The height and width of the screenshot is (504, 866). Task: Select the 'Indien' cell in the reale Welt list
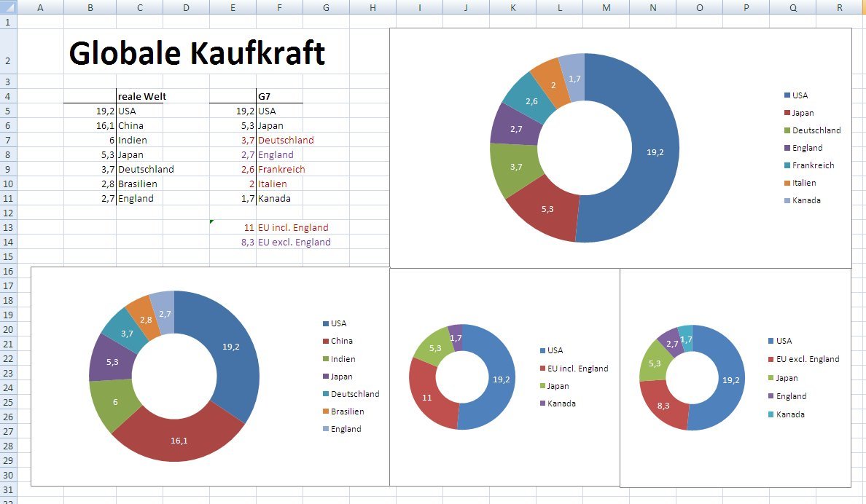(130, 140)
